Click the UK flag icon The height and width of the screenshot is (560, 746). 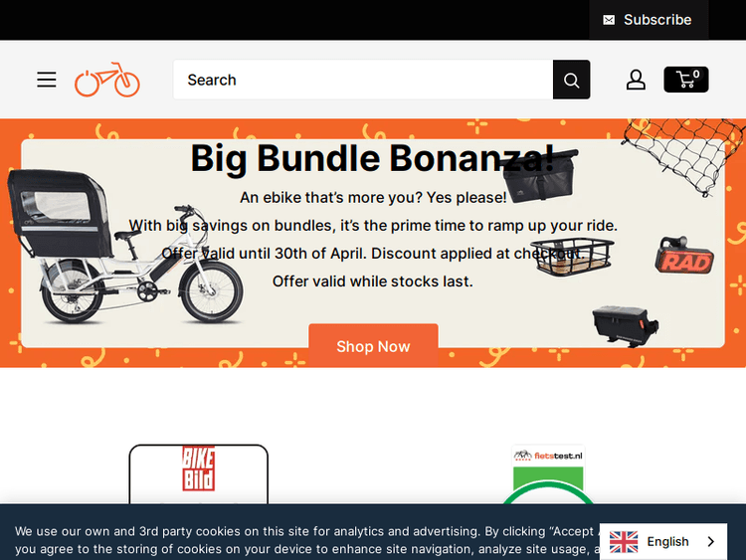tap(624, 541)
